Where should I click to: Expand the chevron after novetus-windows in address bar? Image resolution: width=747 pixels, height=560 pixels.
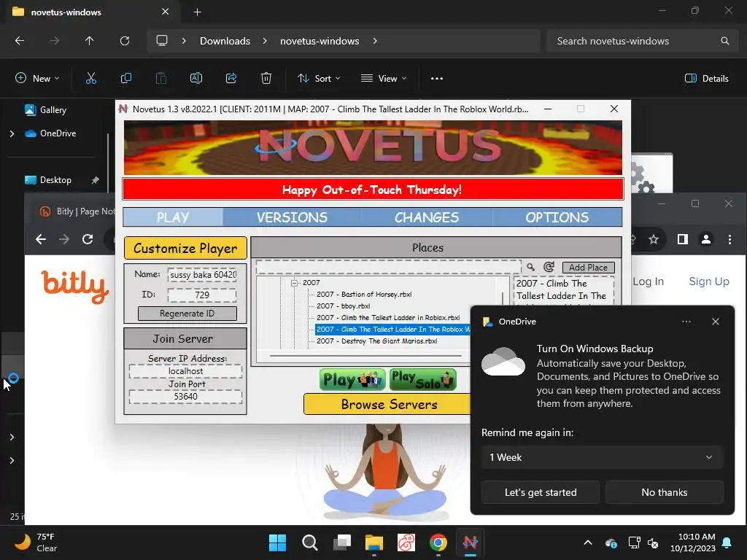(375, 41)
